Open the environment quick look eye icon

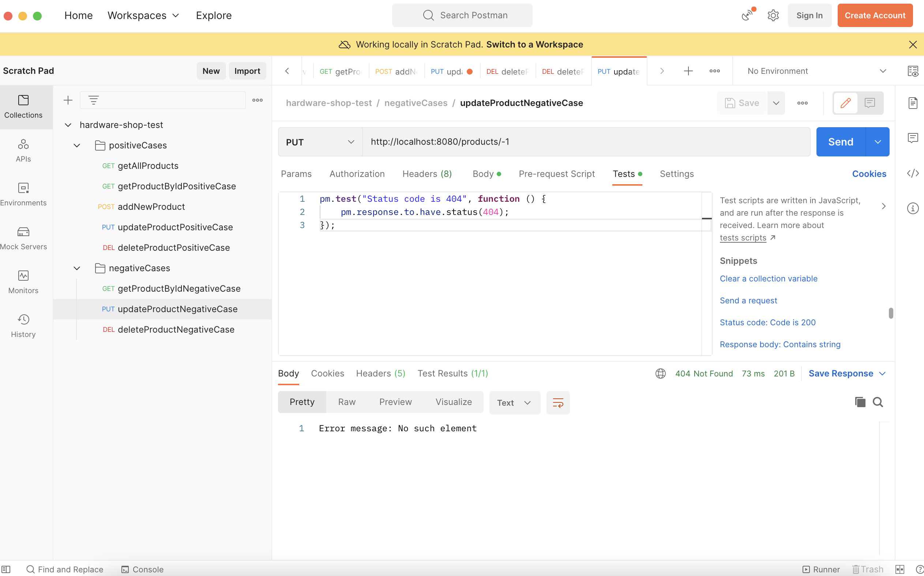coord(913,71)
